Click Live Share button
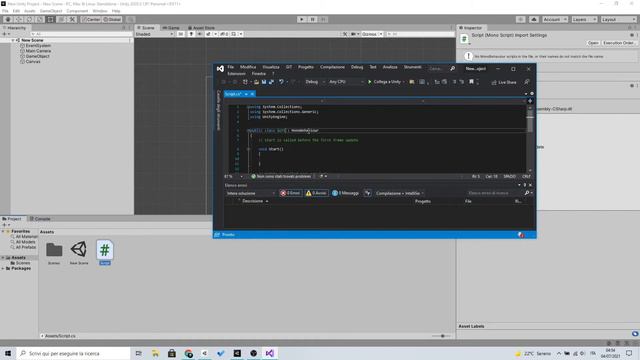Screen dimensions: 640x360 [x=504, y=82]
